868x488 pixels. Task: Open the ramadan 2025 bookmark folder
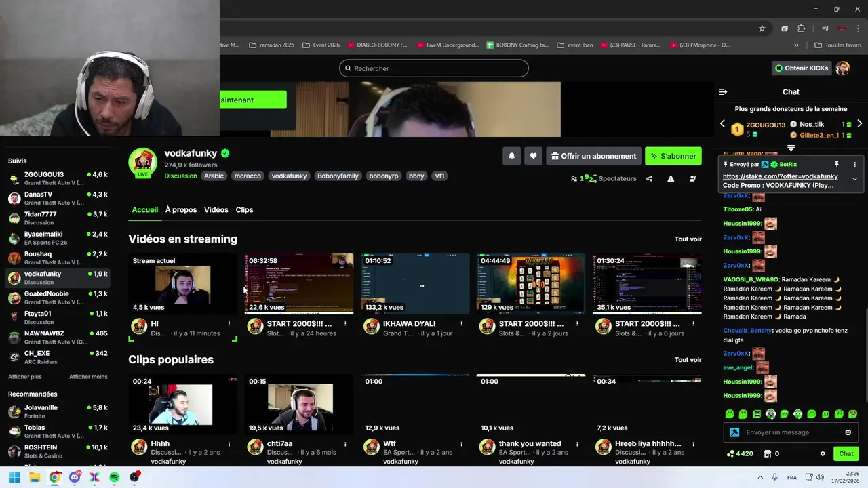[272, 45]
